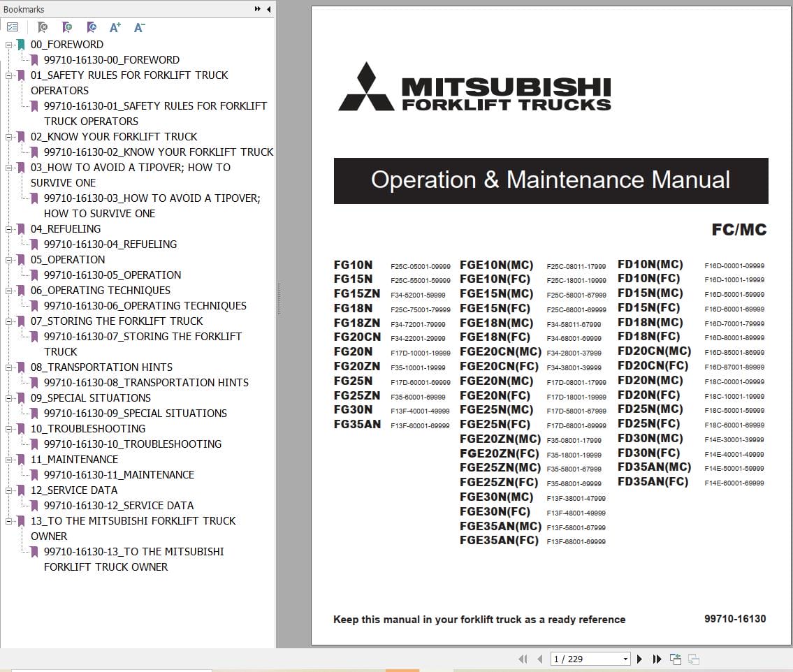Click the bookmark icon of 05_OPERATION
The width and height of the screenshot is (793, 672).
pos(21,260)
